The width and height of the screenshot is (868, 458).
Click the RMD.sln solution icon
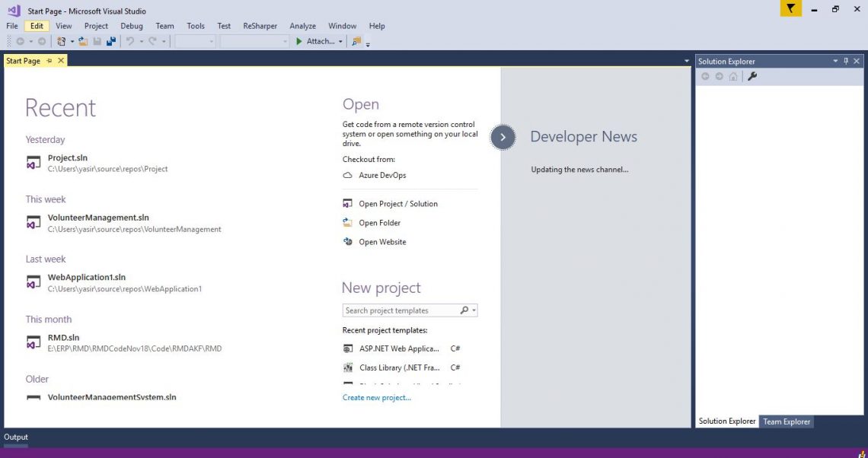tap(34, 342)
